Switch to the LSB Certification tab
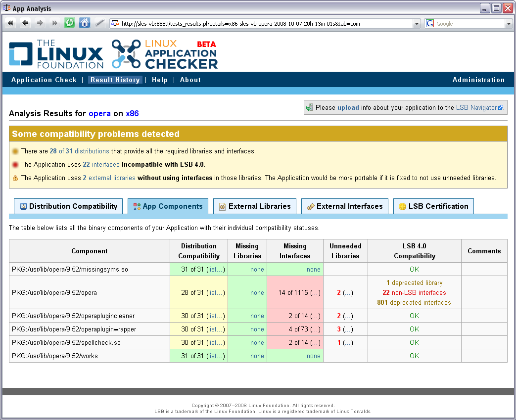Viewport: 516px width, 420px height. (x=434, y=206)
